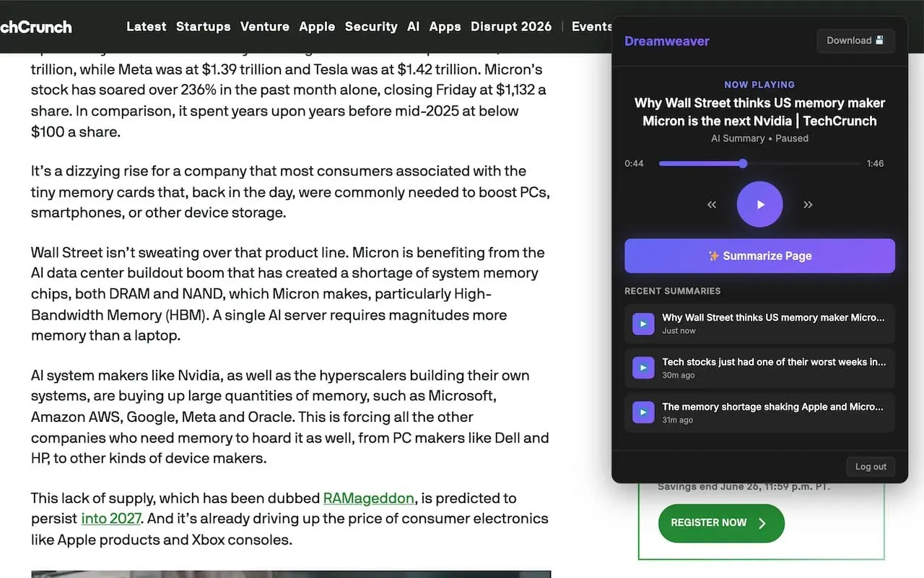This screenshot has height=578, width=924.
Task: Play the 'The memory shortage shaking' recent summary
Action: tap(643, 413)
